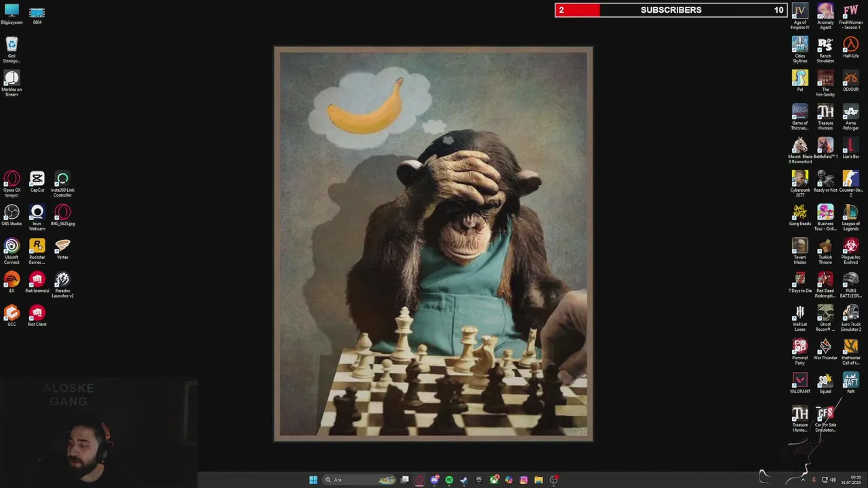Select Car For Sale Simulator icon
This screenshot has height=488, width=868.
pos(825,419)
